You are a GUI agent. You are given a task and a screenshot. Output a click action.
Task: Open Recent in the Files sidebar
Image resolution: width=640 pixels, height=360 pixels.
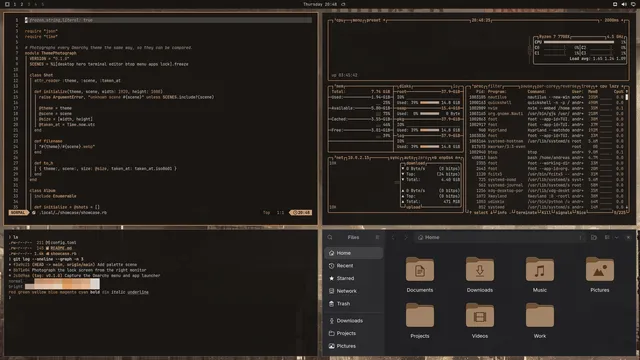[353, 266]
